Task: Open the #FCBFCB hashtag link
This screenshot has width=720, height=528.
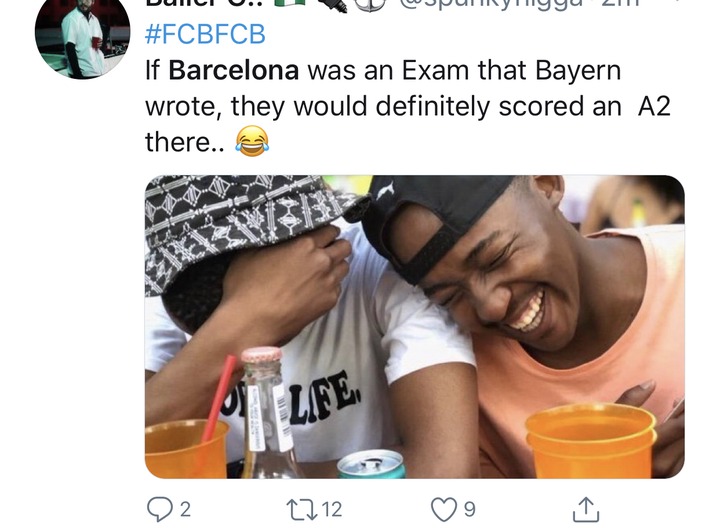Action: click(x=205, y=34)
